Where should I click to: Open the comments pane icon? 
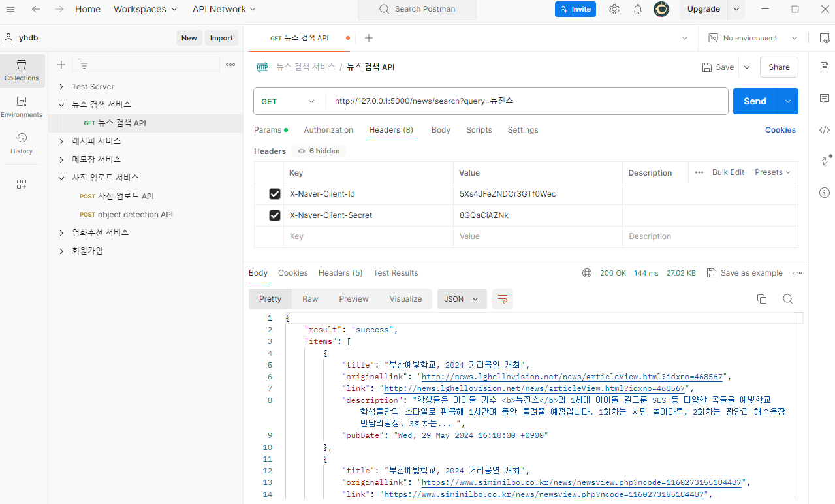[x=825, y=99]
